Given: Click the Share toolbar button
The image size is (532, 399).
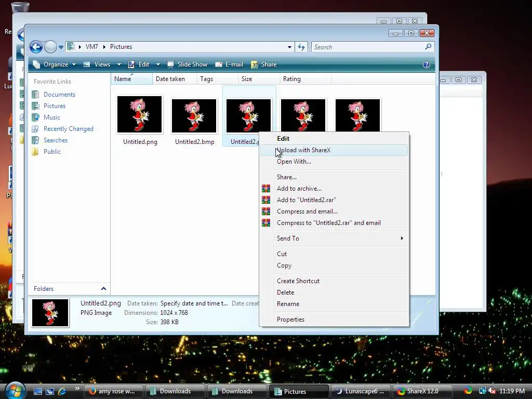Looking at the screenshot, I should tap(263, 64).
